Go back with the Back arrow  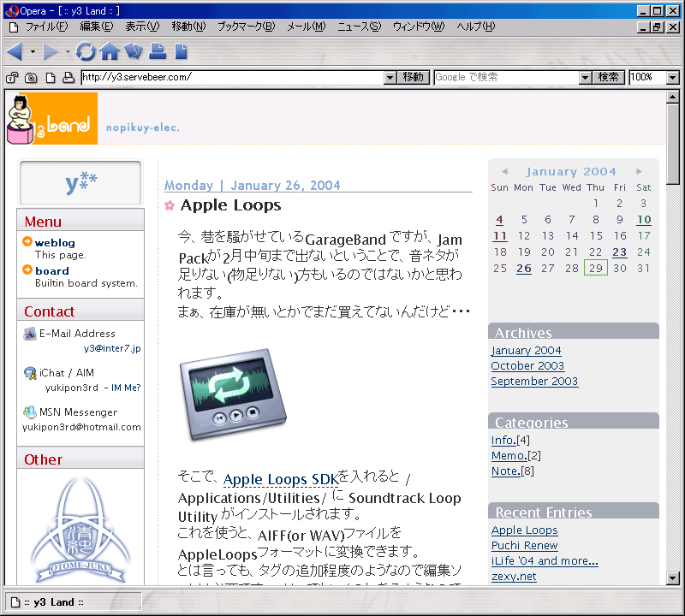(x=15, y=52)
